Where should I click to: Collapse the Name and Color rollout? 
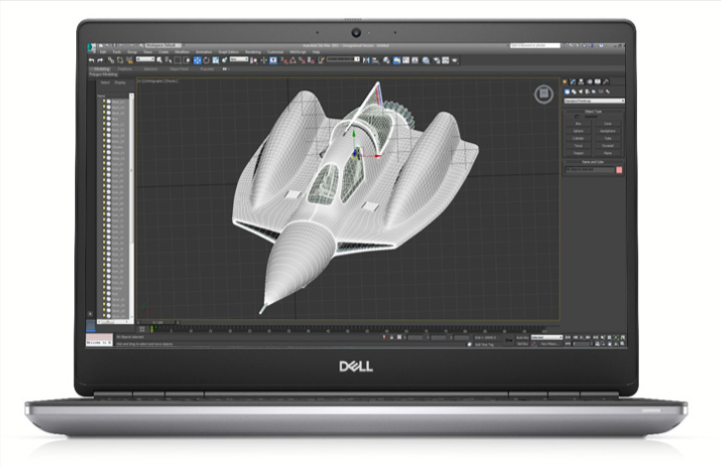(594, 162)
